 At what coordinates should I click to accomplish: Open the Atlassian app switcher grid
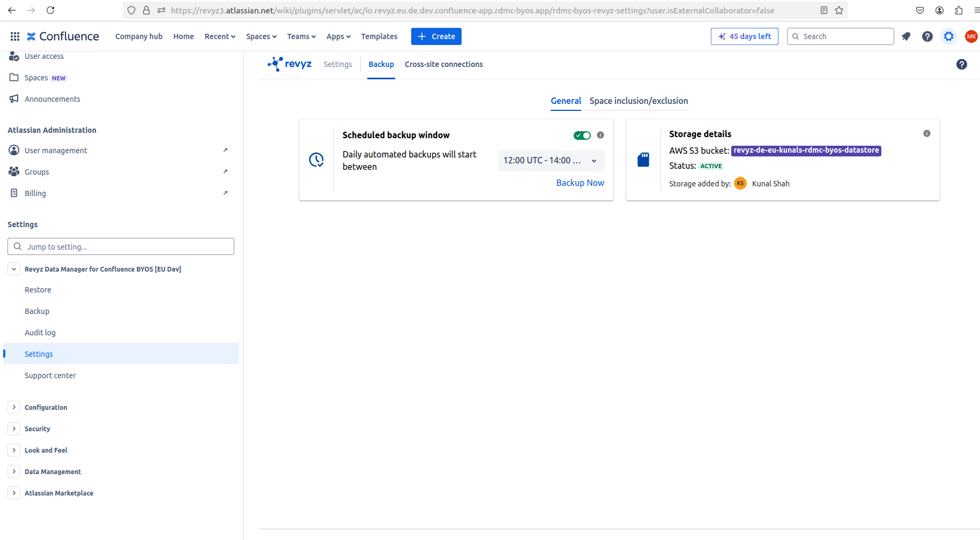click(x=15, y=36)
